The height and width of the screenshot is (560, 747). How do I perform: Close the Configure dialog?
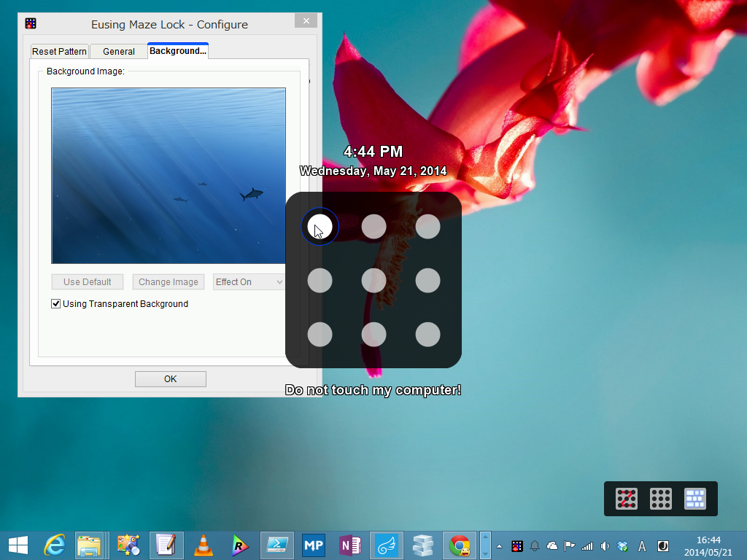[x=306, y=20]
